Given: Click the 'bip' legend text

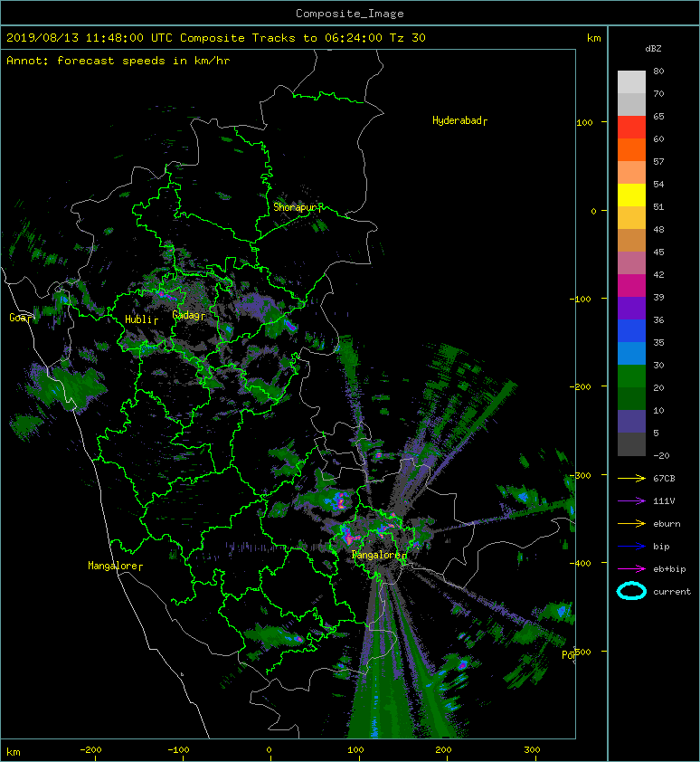Looking at the screenshot, I should (661, 547).
